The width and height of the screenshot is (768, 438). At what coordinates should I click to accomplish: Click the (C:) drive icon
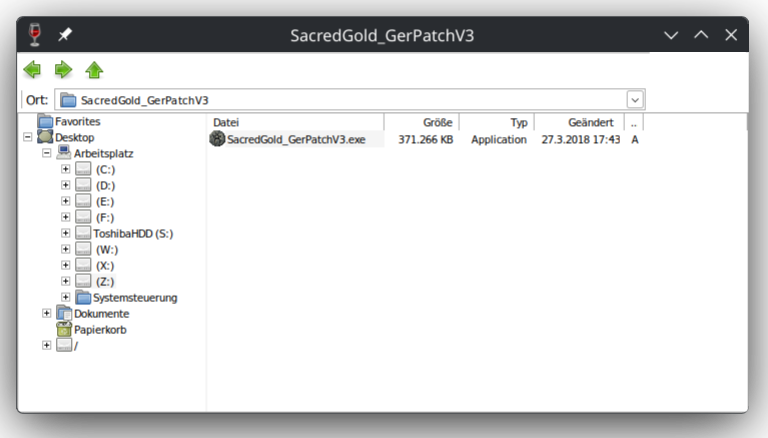83,170
